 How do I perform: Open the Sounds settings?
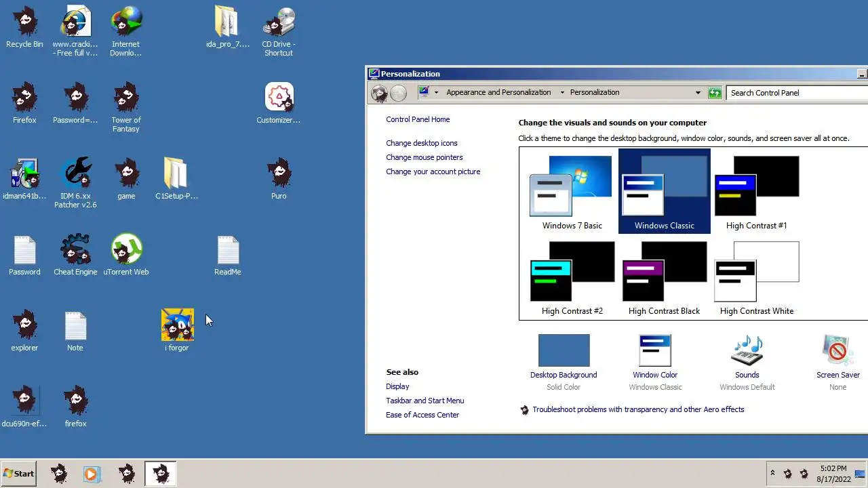coord(747,363)
